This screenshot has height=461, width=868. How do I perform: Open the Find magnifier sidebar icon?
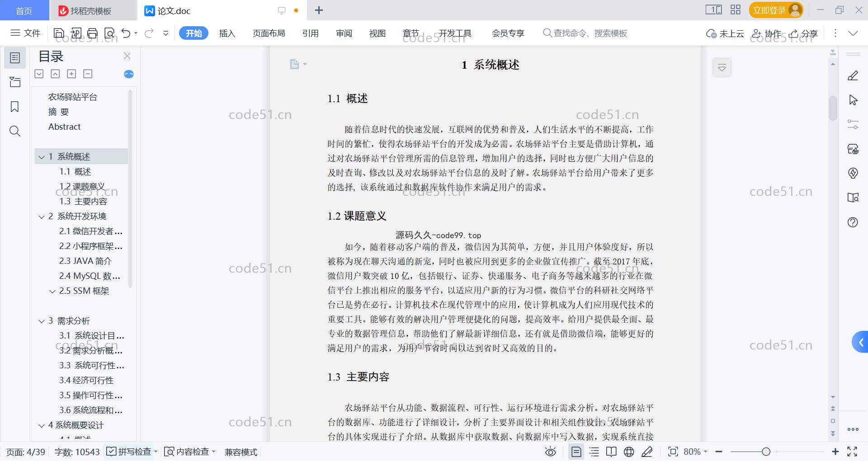(x=15, y=131)
